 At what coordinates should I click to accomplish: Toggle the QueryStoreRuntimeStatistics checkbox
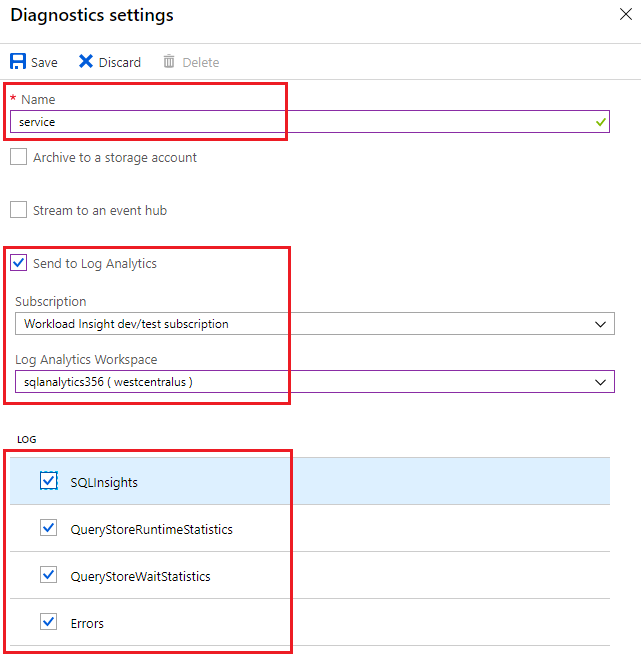tap(49, 528)
